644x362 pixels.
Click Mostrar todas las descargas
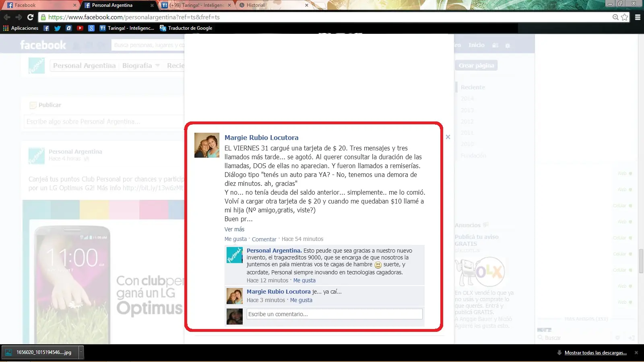click(596, 353)
